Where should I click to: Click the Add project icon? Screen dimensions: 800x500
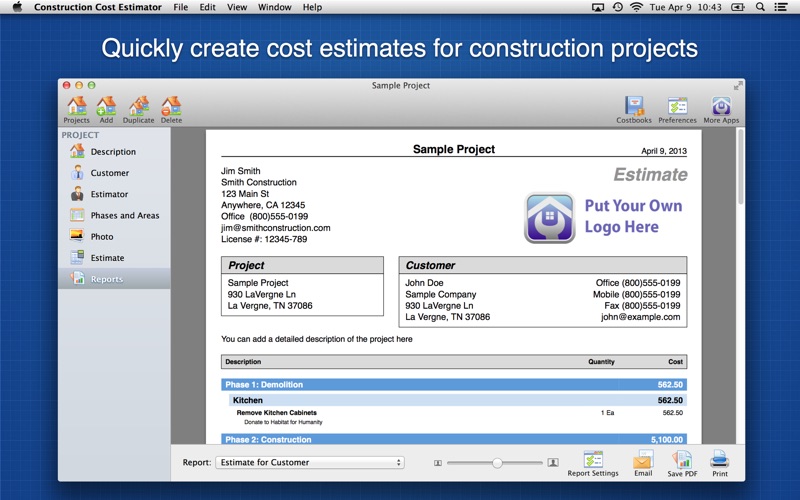(x=106, y=108)
